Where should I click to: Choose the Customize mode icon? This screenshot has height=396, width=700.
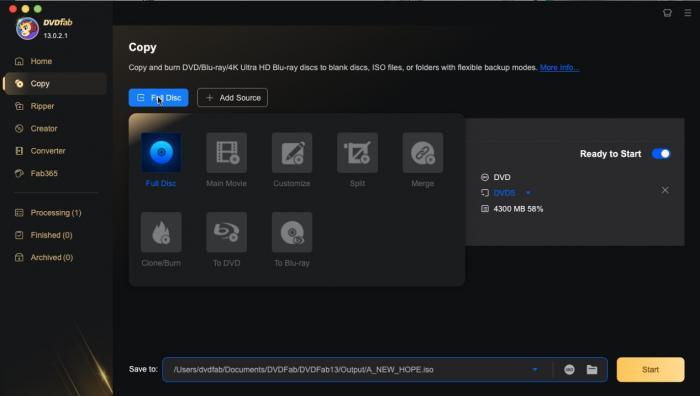(x=292, y=153)
